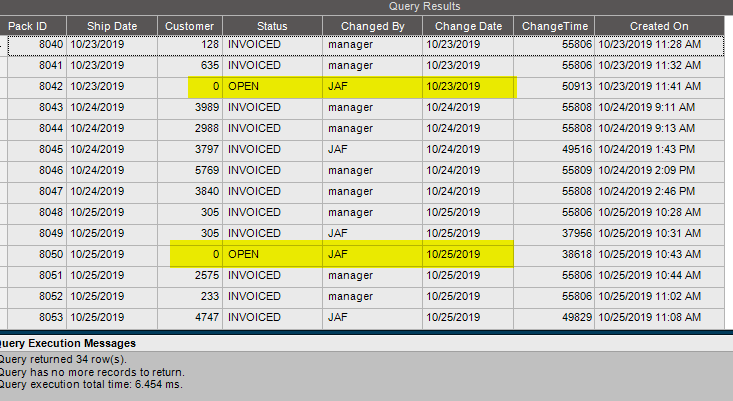Screen dimensions: 733x401
Task: Click the Change Date column header
Action: 468,26
